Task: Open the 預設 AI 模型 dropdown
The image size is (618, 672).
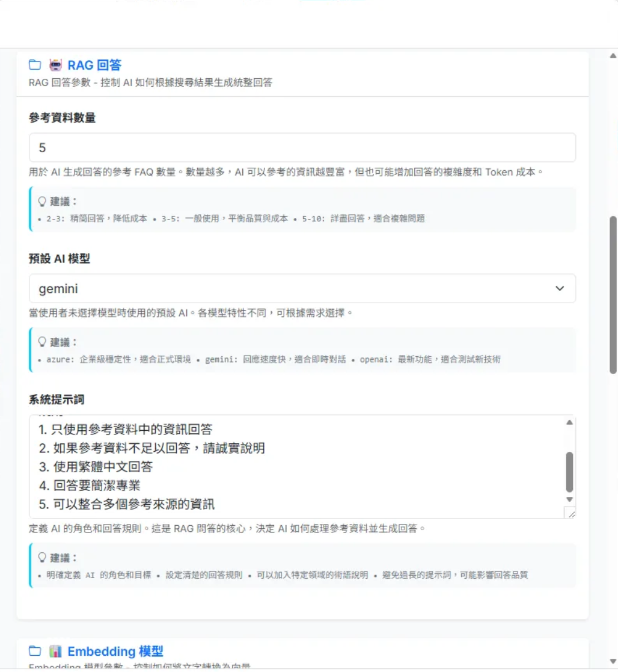Action: pos(301,288)
